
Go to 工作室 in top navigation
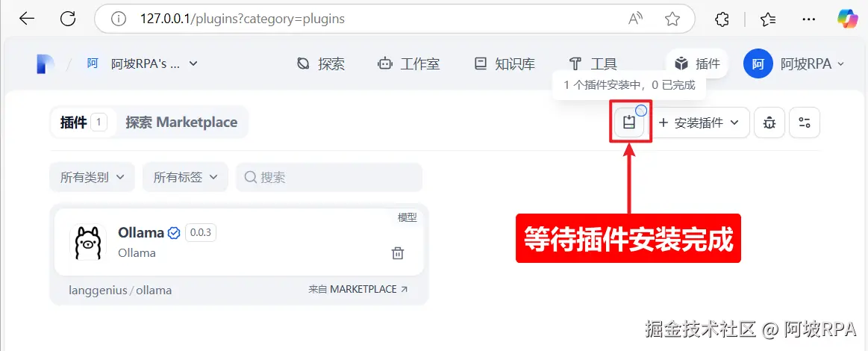click(408, 63)
